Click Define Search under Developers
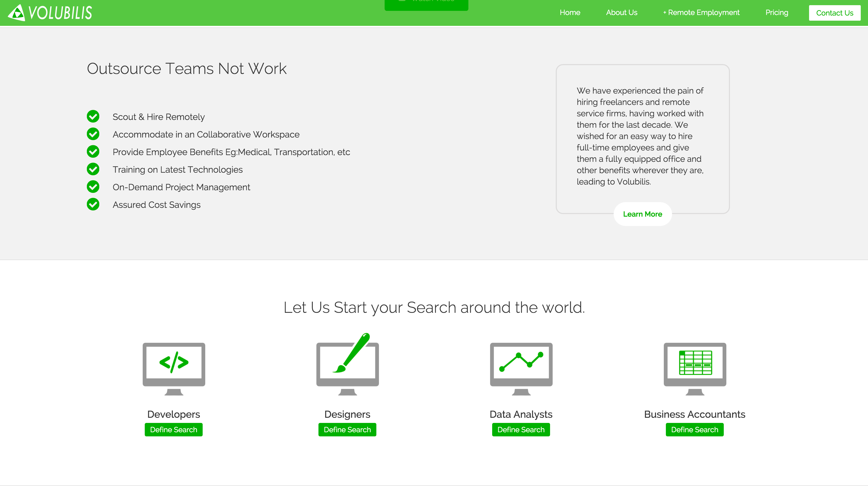Viewport: 868px width, 486px height. [x=173, y=429]
